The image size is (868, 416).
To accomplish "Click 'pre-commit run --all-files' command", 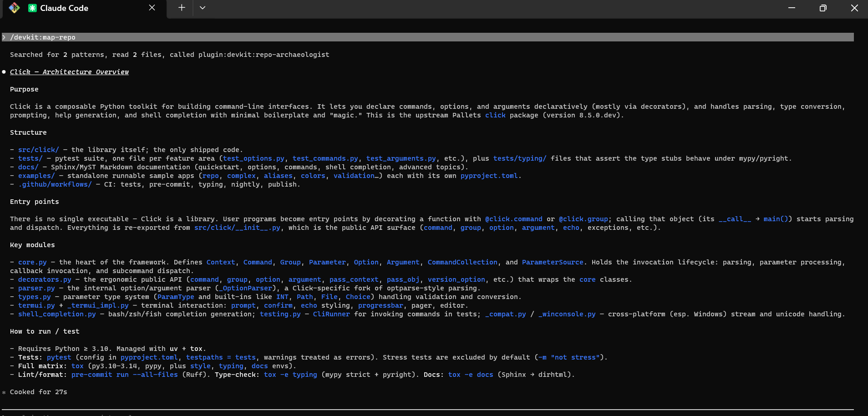I will (124, 375).
